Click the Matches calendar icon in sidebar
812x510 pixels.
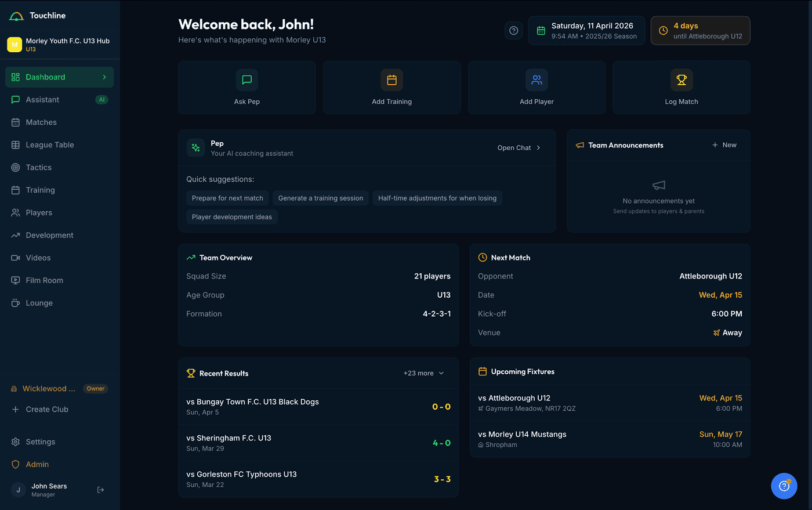point(16,122)
